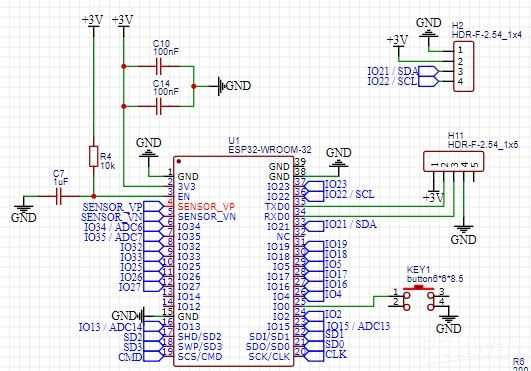
Task: Click the RXD0 pin name in U1
Action: (277, 216)
